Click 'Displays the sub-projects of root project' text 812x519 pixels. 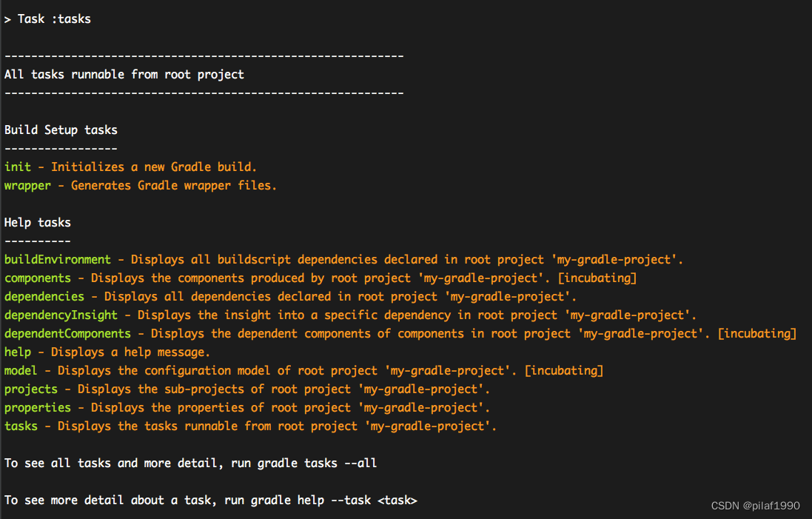[215, 389]
